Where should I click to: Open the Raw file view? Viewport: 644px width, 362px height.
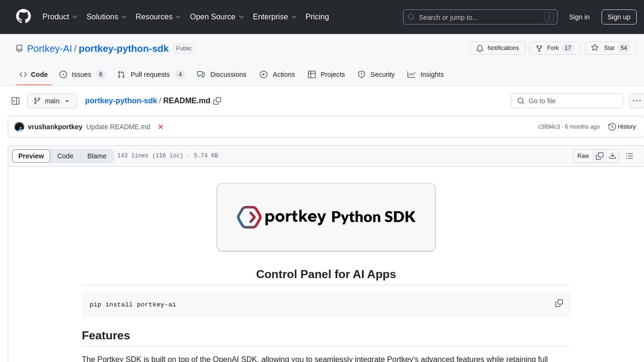[x=583, y=156]
